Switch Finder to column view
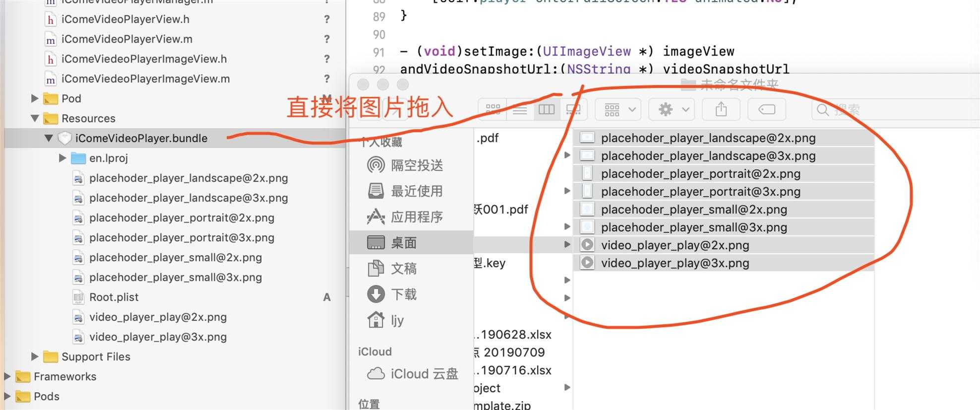This screenshot has width=980, height=410. tap(547, 109)
